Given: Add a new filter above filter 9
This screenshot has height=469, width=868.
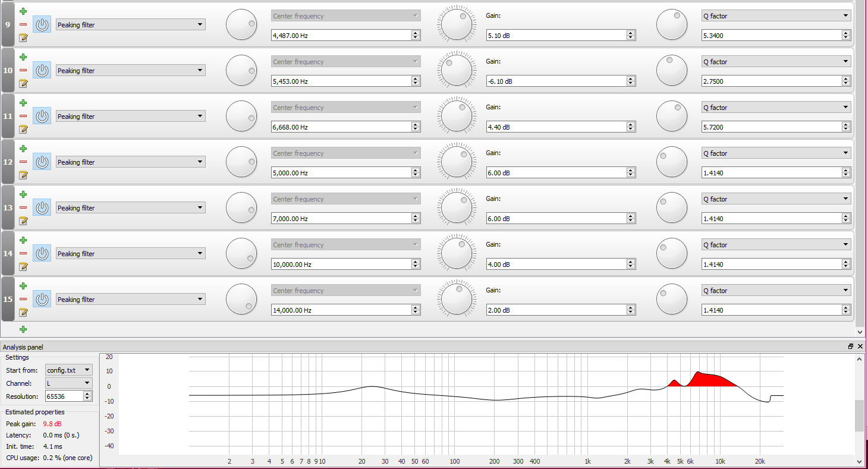Looking at the screenshot, I should (x=23, y=10).
